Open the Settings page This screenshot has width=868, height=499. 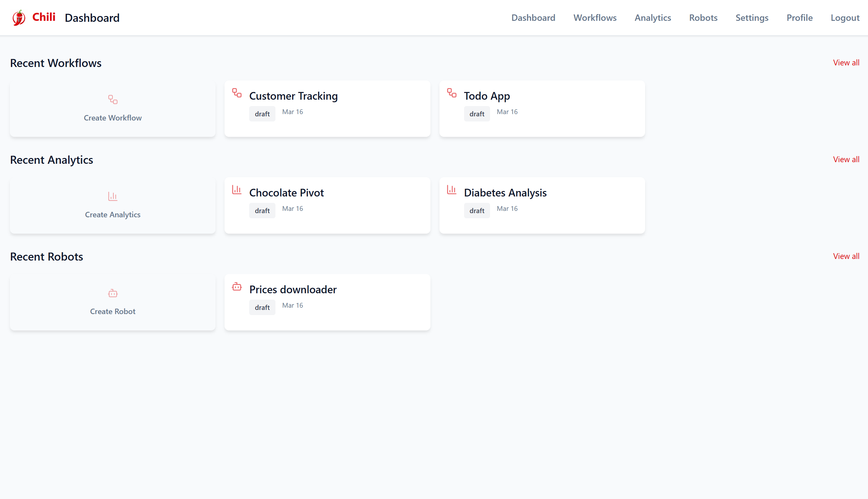click(752, 18)
